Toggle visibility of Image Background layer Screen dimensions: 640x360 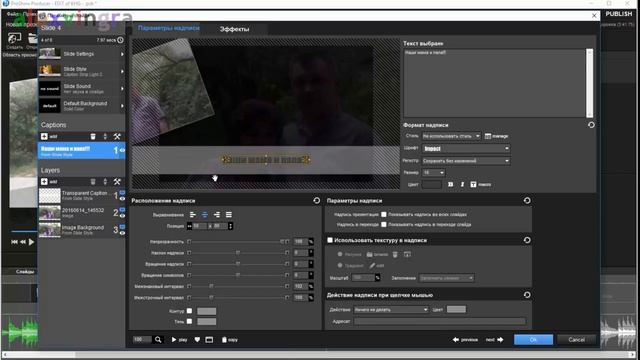pos(122,233)
